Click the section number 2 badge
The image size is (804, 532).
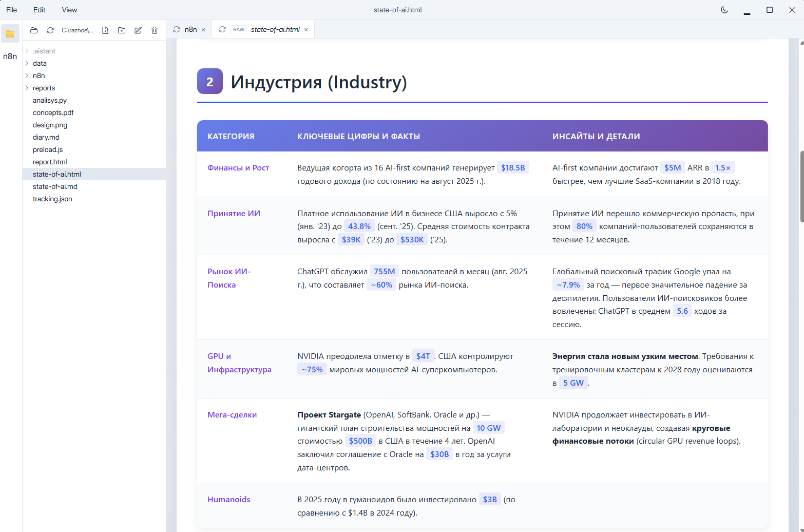[x=210, y=81]
